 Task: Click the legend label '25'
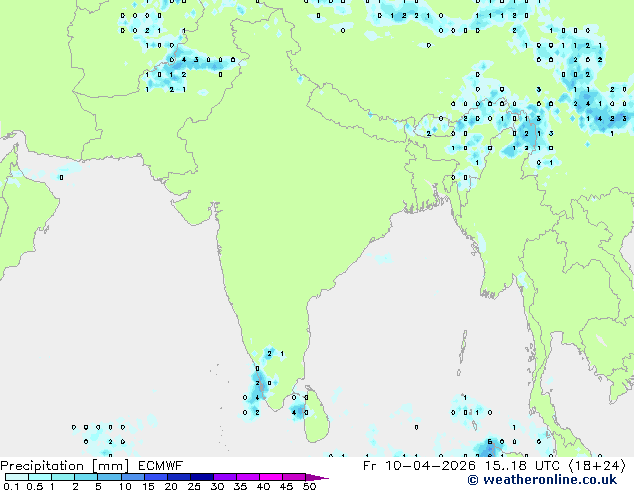[194, 486]
